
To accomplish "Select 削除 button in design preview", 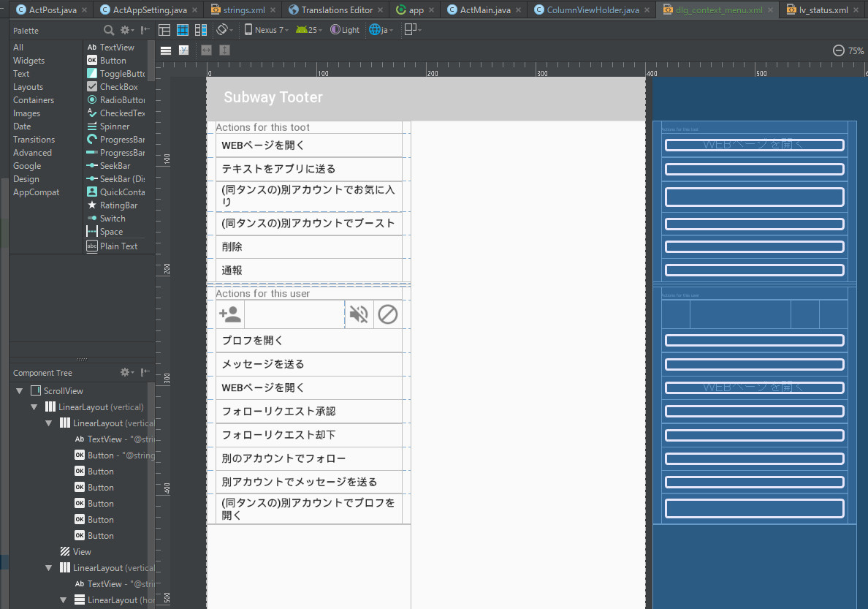I will [x=309, y=247].
